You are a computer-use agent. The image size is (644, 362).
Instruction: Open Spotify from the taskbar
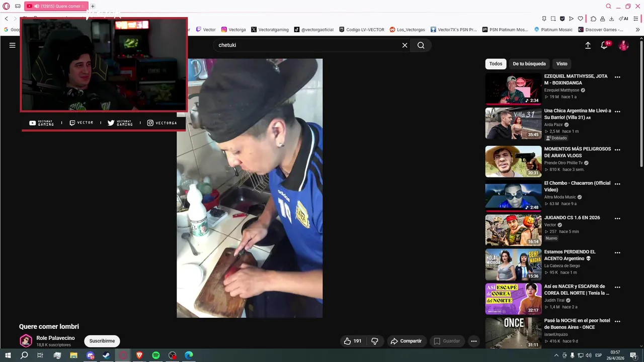click(x=156, y=355)
